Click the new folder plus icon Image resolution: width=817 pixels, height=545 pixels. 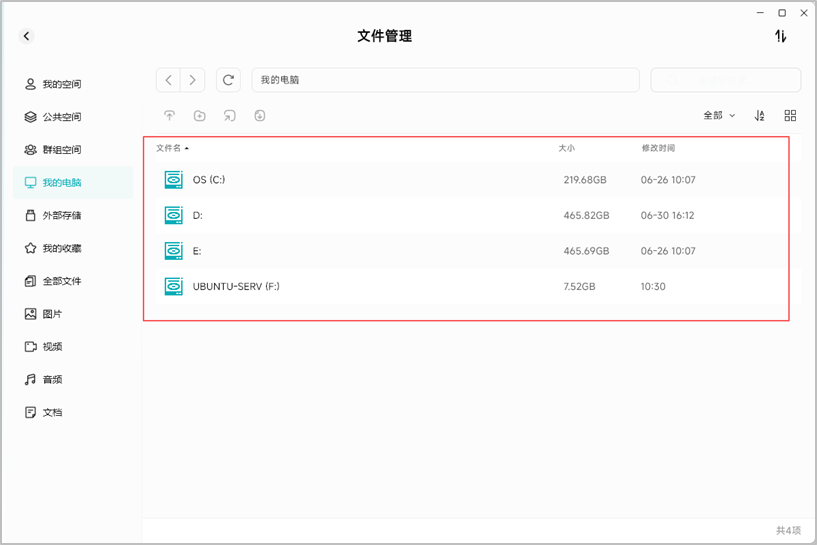point(200,116)
